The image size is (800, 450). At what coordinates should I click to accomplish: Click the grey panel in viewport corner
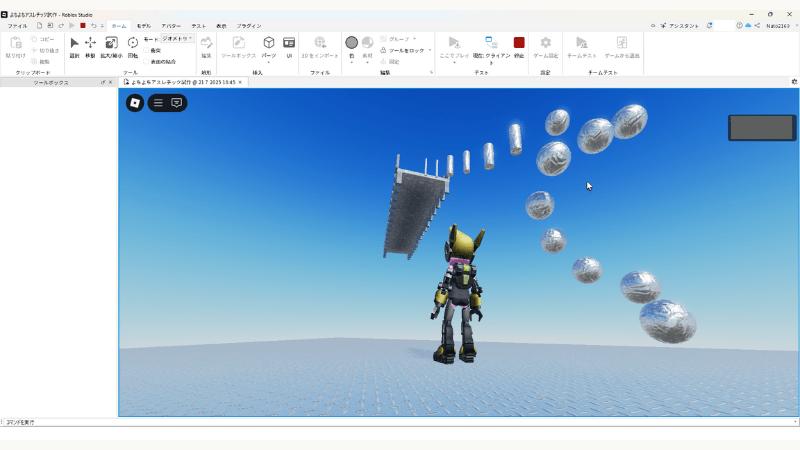pyautogui.click(x=762, y=128)
